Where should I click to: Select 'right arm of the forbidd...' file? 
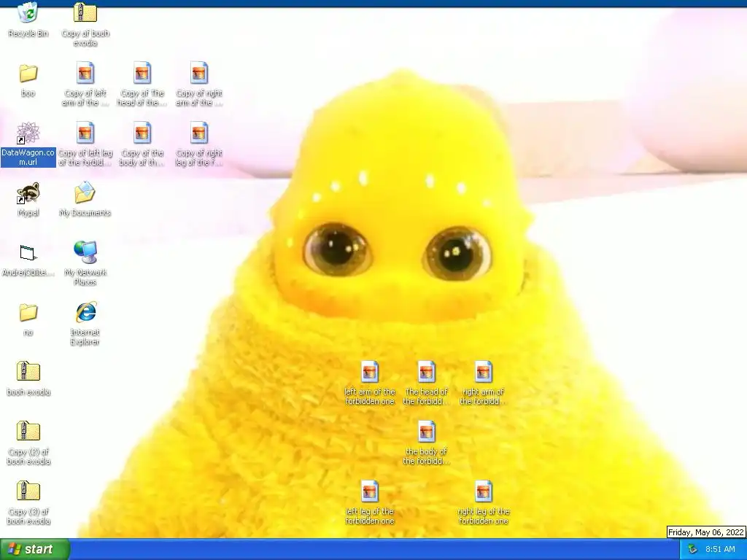[483, 372]
